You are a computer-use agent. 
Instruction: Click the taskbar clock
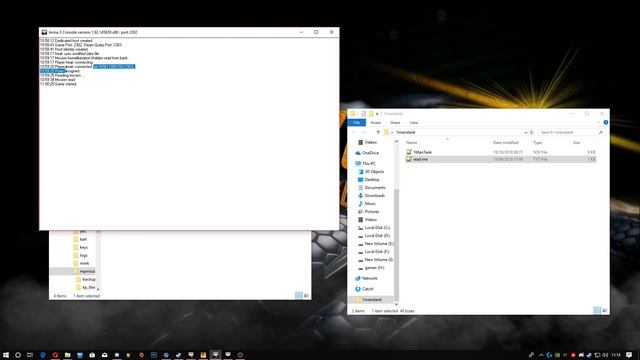click(x=616, y=355)
